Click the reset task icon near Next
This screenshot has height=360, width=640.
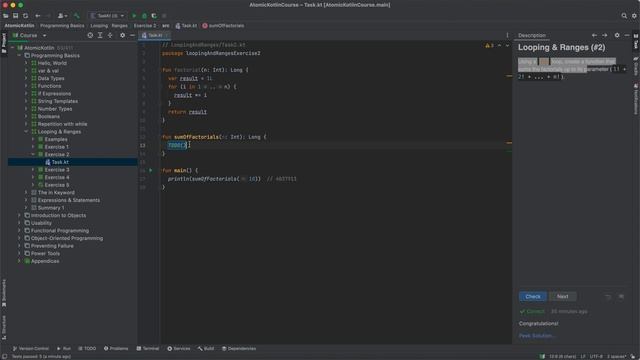(608, 297)
